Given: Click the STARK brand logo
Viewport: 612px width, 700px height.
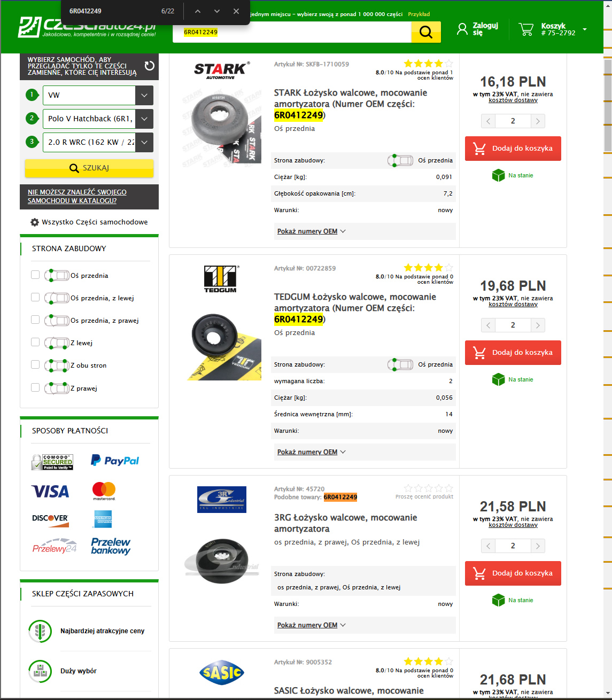Looking at the screenshot, I should coord(221,71).
